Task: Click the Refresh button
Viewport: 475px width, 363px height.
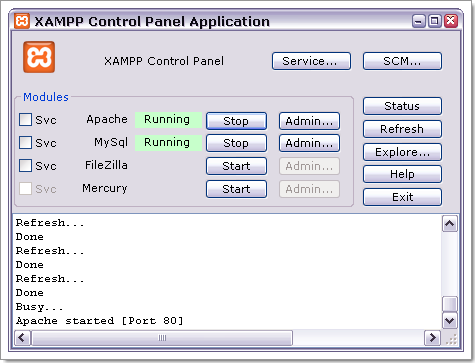Action: (x=402, y=129)
